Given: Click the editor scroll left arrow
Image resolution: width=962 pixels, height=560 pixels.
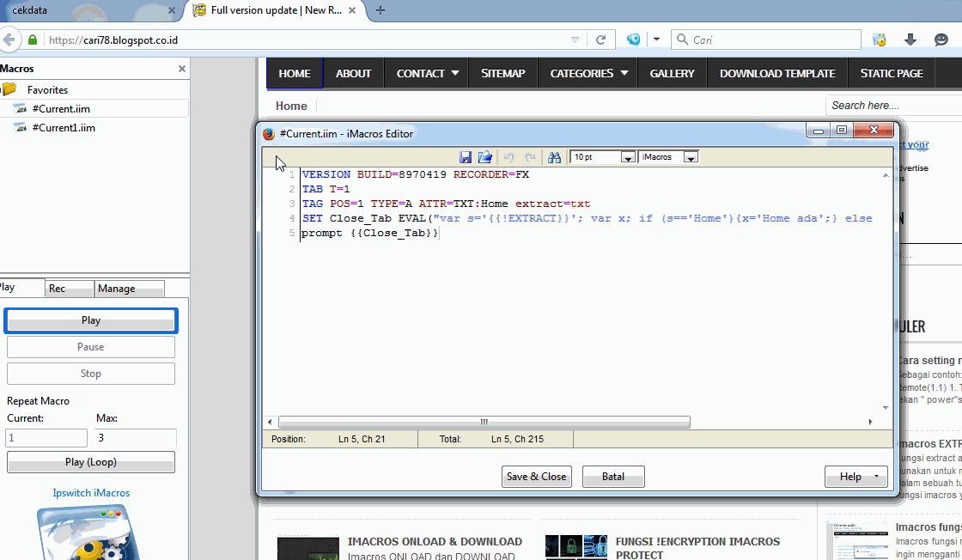Looking at the screenshot, I should [x=270, y=422].
